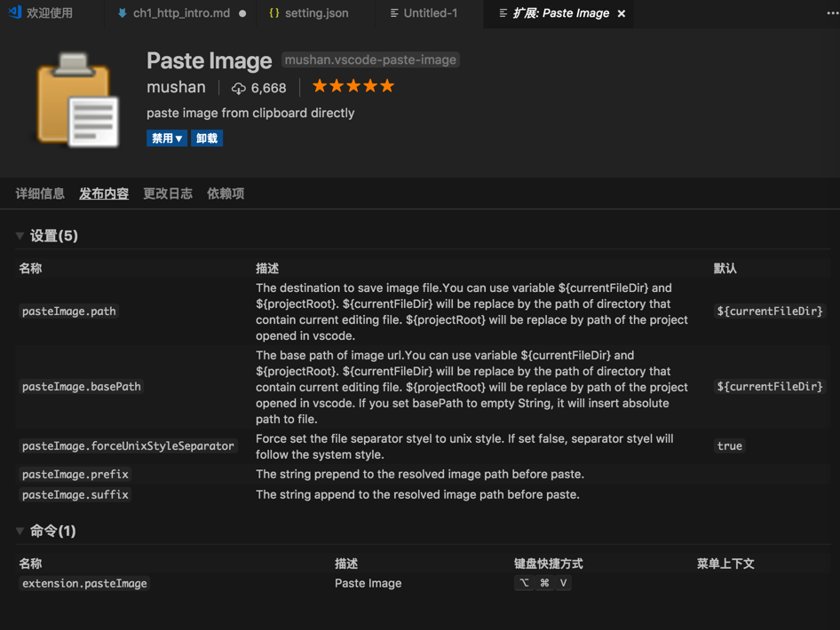This screenshot has height=630, width=840.
Task: Click the VS Code logo on the 欢迎使用 tab
Action: point(14,13)
